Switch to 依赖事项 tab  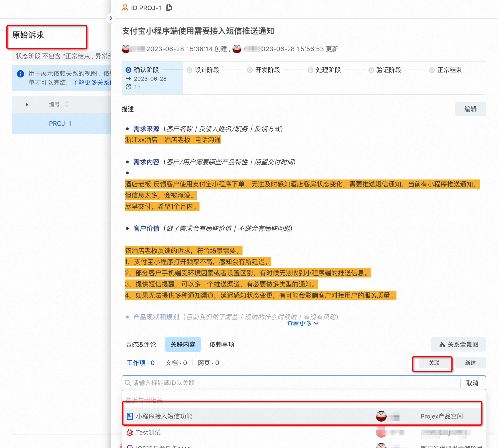222,345
